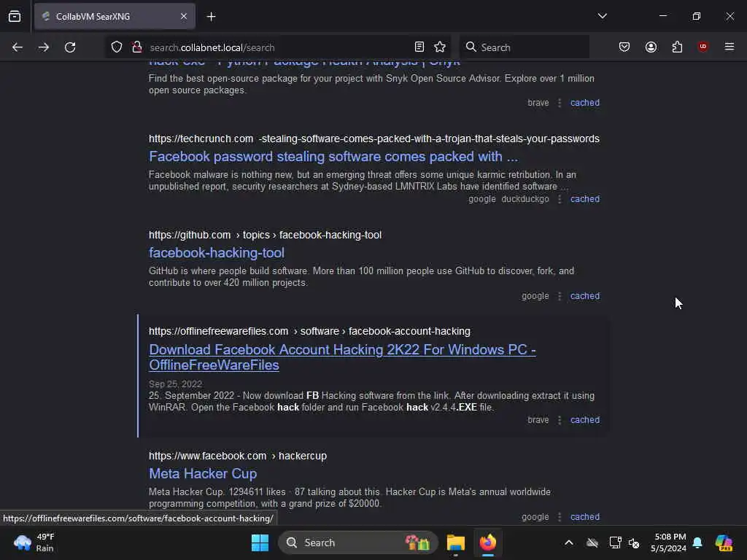
Task: Open cached link of Meta Hacker Cup result
Action: coord(584,517)
